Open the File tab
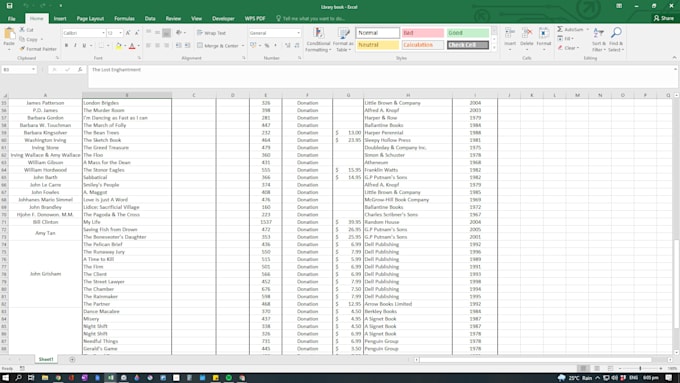Screen dimensions: 680x383 (12, 19)
